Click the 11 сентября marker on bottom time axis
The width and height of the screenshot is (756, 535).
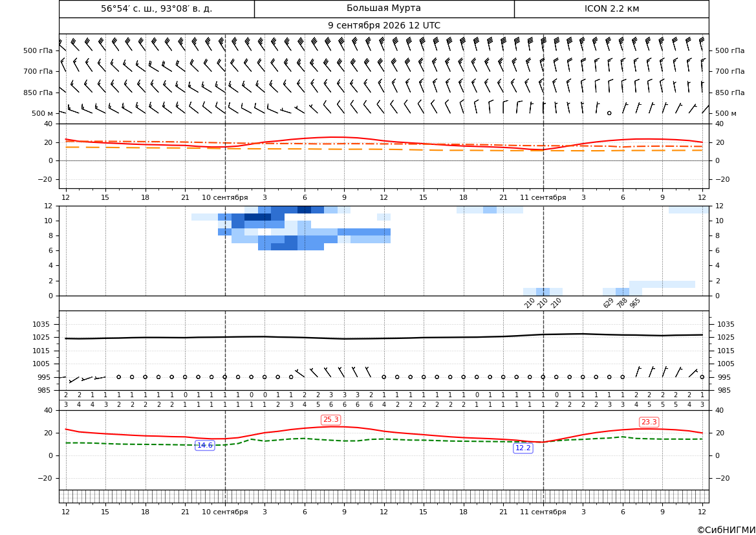[543, 512]
